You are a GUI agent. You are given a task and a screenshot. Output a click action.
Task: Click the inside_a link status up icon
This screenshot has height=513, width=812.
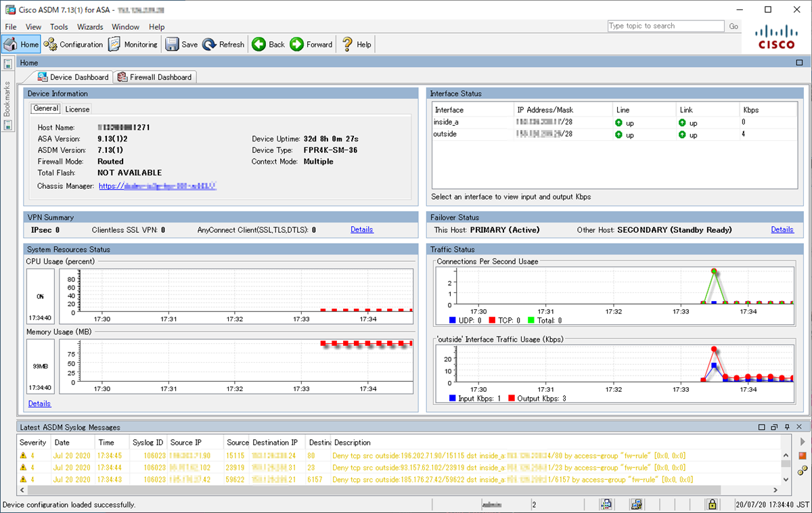click(x=682, y=122)
